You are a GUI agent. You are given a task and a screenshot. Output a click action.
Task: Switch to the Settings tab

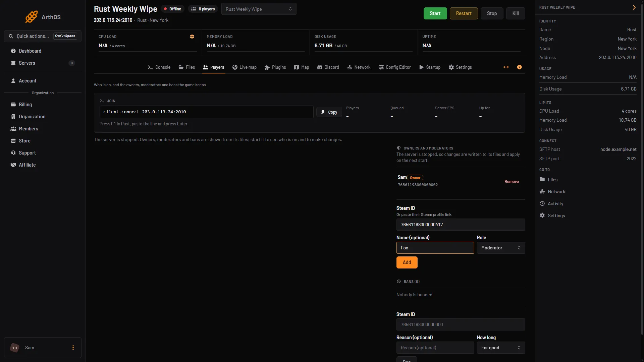pyautogui.click(x=460, y=67)
